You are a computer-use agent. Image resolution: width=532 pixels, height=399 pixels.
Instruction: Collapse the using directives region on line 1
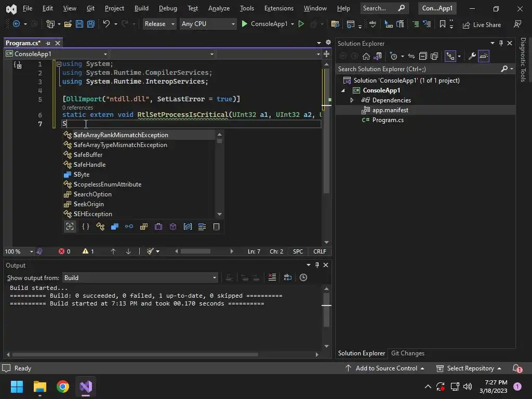59,64
